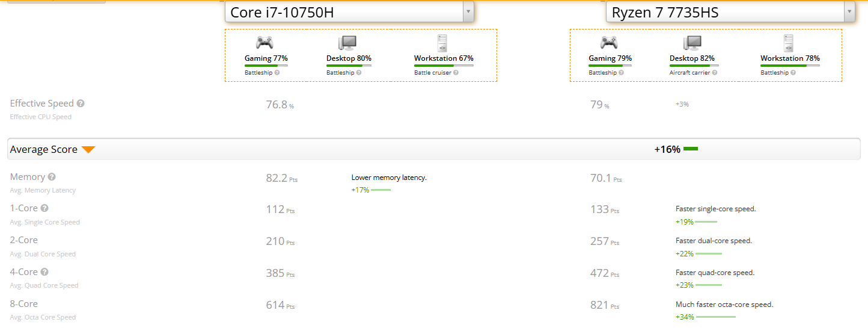Click the 4-Core row label
The width and height of the screenshot is (868, 328).
[24, 272]
